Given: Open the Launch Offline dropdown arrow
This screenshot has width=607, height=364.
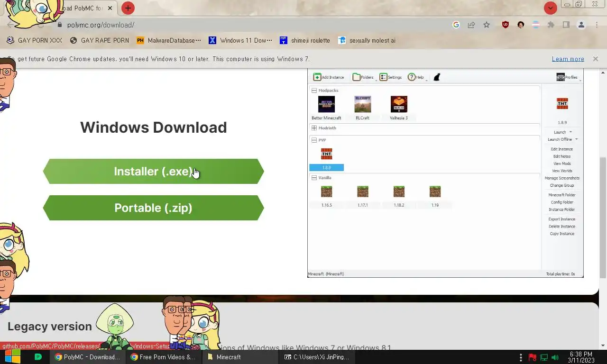Looking at the screenshot, I should (576, 139).
